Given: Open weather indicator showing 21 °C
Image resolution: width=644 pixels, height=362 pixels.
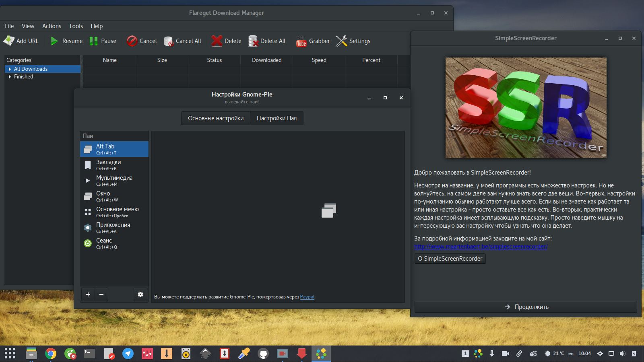Looking at the screenshot, I should coord(555,354).
